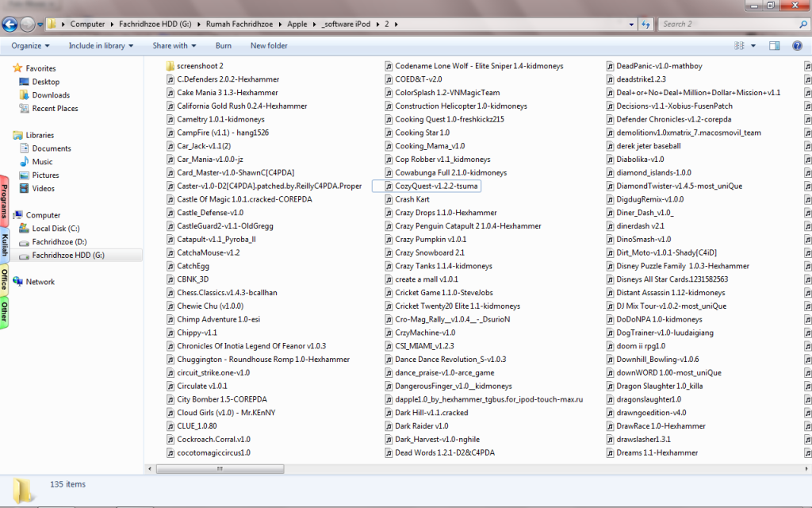Viewport: 812px width, 508px height.
Task: Open the More view options arrow
Action: tap(753, 45)
